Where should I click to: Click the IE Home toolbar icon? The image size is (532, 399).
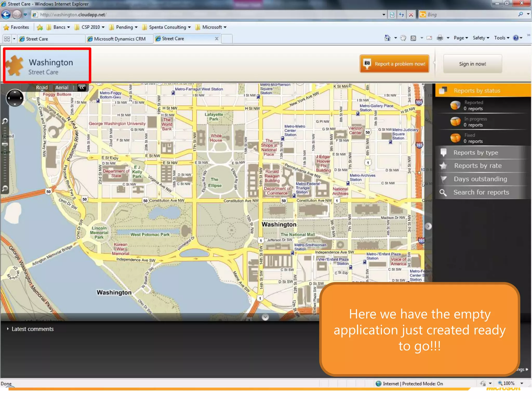pyautogui.click(x=387, y=38)
